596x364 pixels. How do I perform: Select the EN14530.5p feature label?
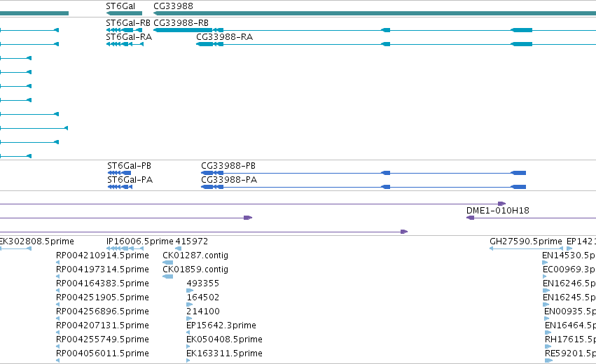569,255
